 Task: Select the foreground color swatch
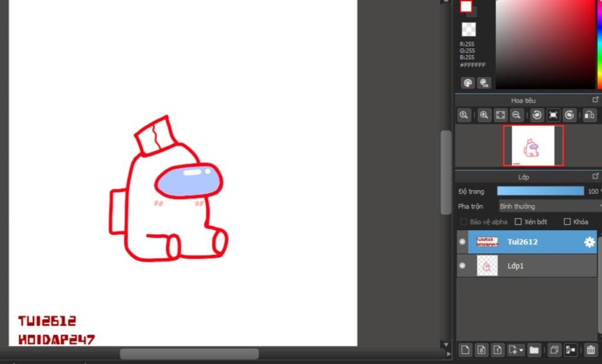(x=466, y=6)
